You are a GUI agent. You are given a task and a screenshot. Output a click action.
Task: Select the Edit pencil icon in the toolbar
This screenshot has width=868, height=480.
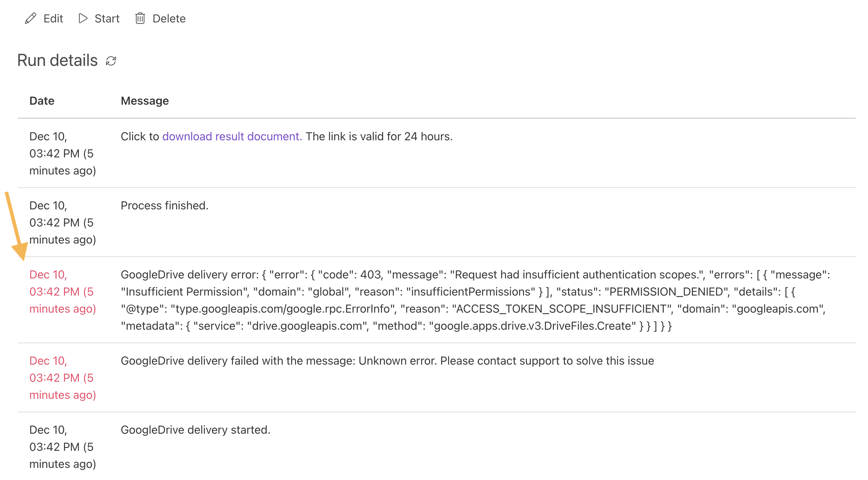coord(31,18)
